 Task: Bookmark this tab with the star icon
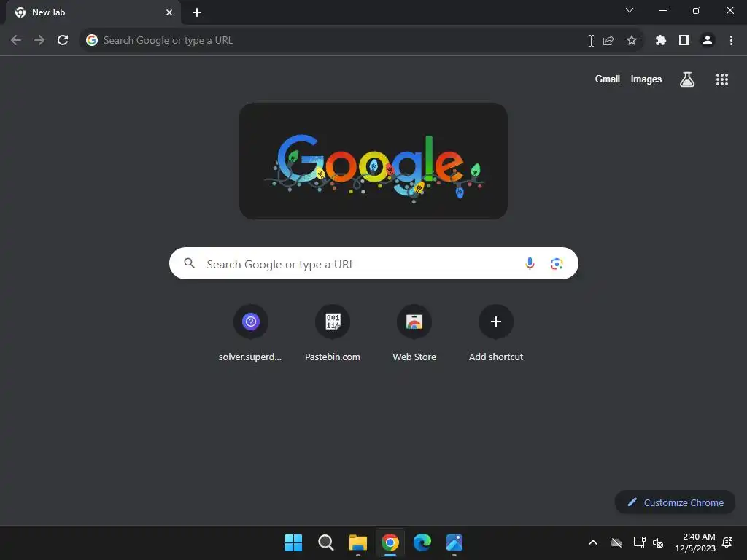click(632, 41)
